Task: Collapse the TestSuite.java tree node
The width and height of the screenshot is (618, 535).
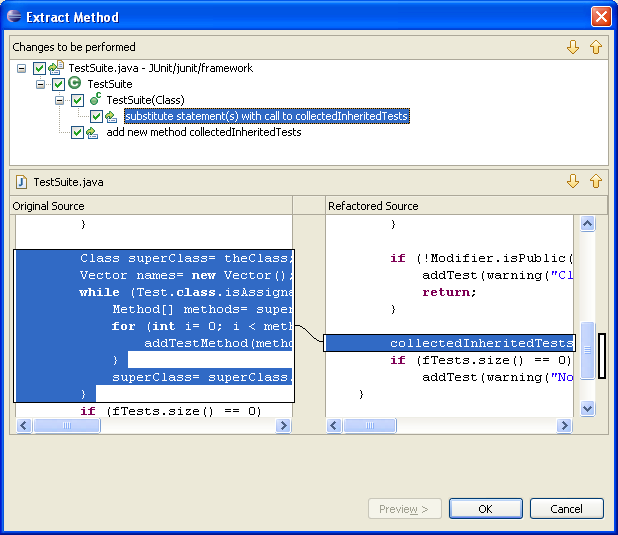Action: click(21, 69)
